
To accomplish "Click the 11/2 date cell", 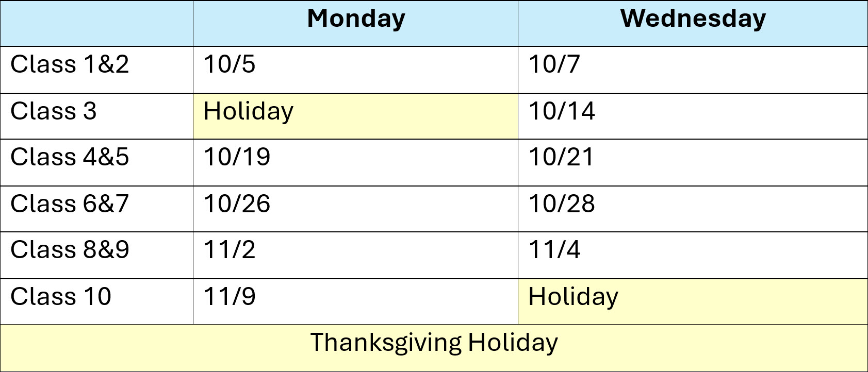I will click(355, 256).
